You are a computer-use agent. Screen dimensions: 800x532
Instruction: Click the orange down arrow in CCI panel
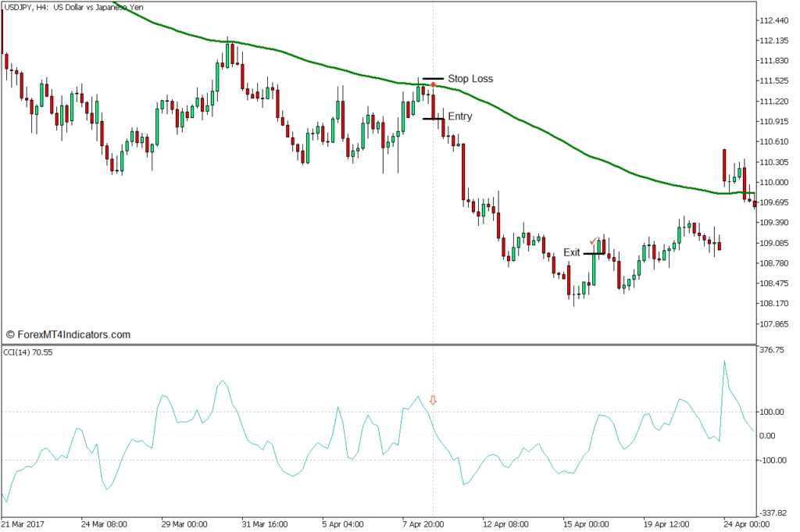click(x=433, y=400)
